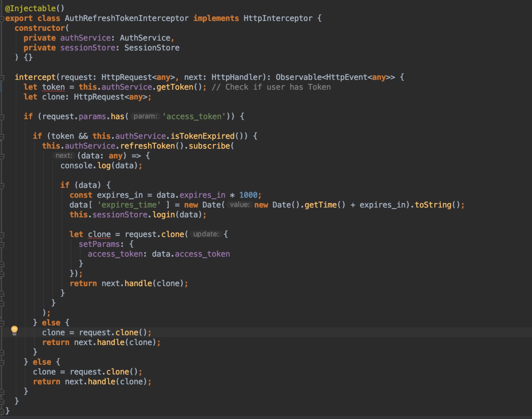This screenshot has height=419, width=532.
Task: Click the setParams property name
Action: [99, 244]
